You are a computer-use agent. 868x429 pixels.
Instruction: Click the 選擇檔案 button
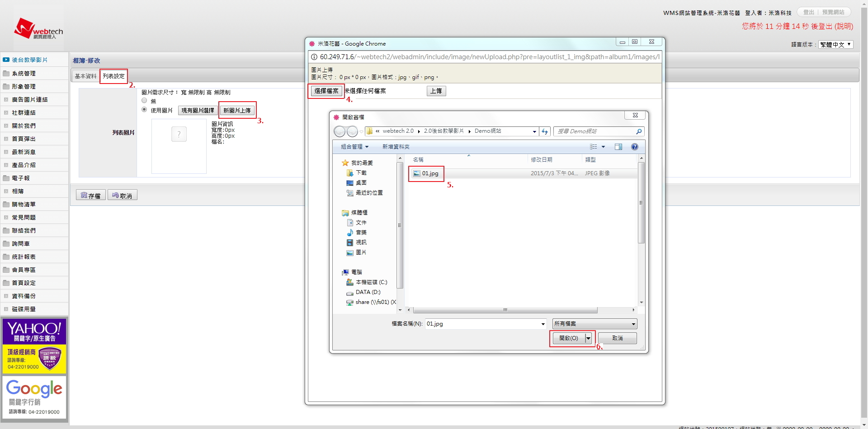tap(326, 91)
